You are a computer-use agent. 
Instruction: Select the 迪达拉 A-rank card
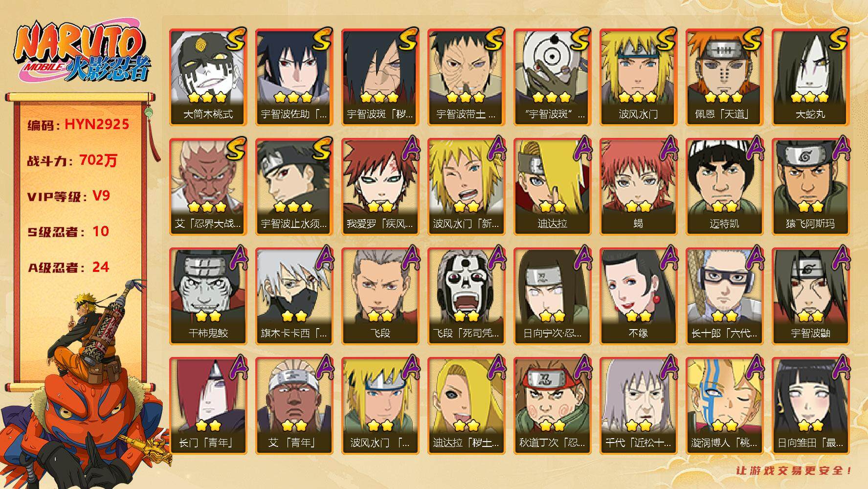coord(552,187)
